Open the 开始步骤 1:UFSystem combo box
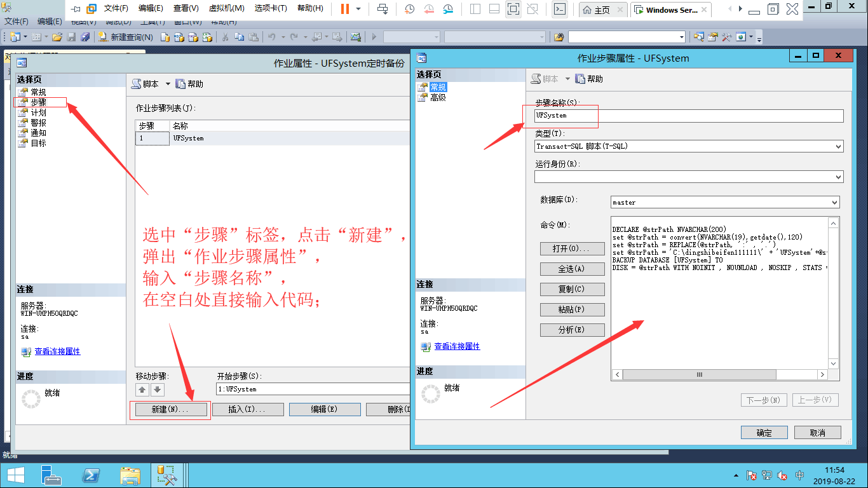Image resolution: width=868 pixels, height=488 pixels. (x=313, y=389)
